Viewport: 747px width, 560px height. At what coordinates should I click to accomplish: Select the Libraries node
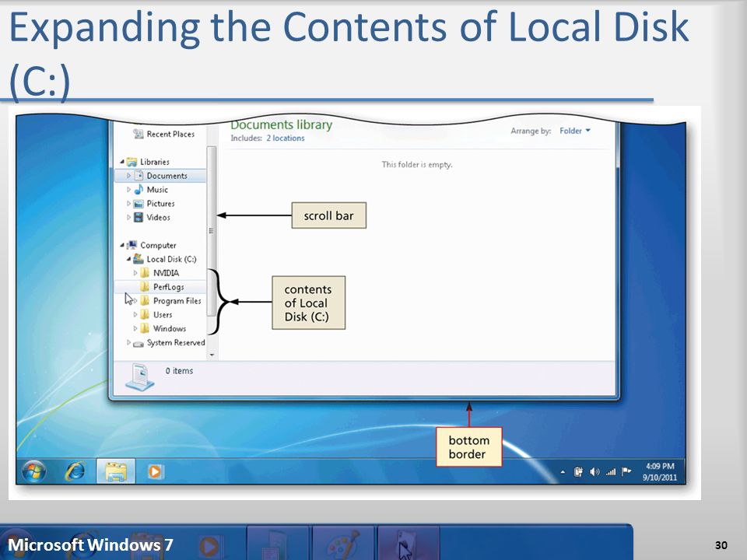[154, 162]
